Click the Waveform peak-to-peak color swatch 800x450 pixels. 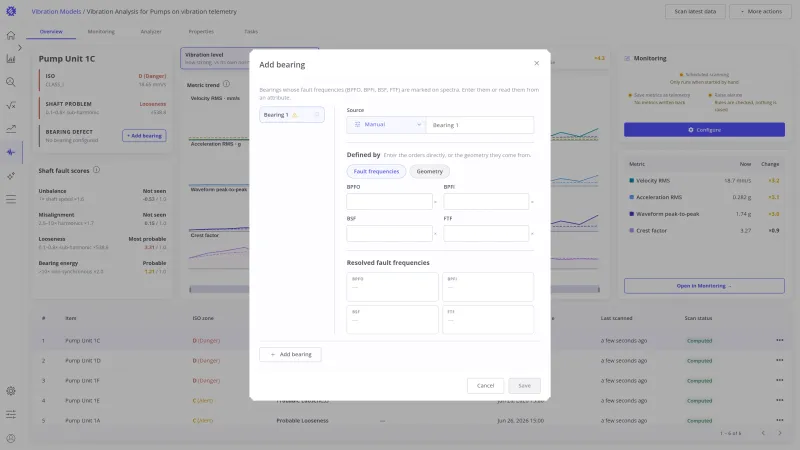pyautogui.click(x=632, y=214)
